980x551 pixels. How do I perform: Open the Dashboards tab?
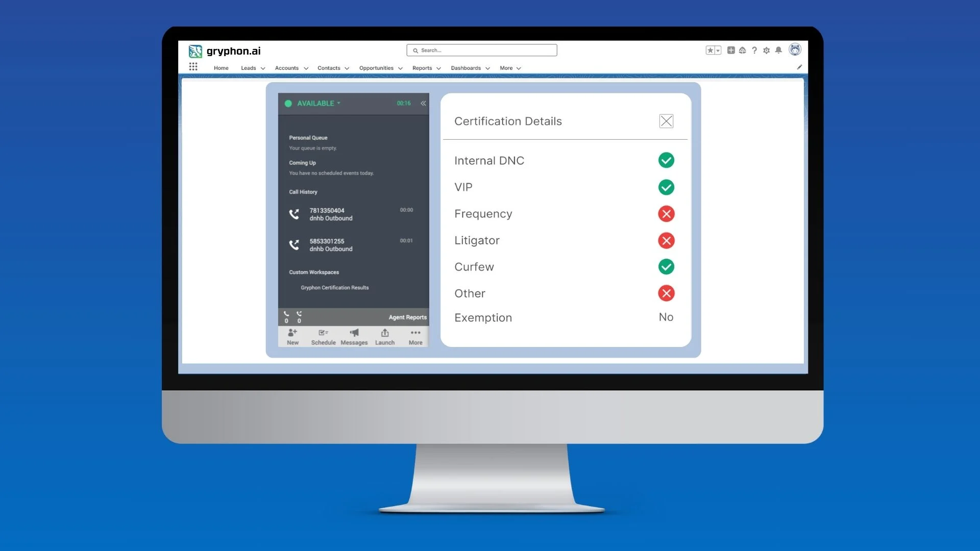tap(466, 68)
